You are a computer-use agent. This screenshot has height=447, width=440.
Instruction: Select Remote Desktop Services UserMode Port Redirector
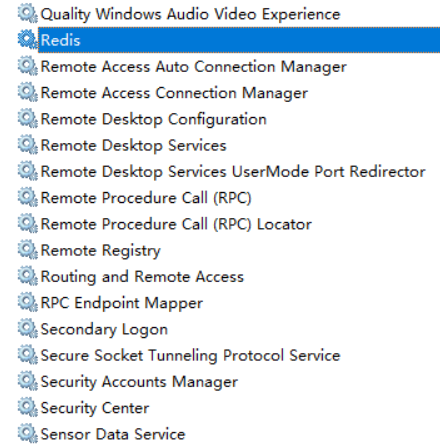tap(233, 172)
